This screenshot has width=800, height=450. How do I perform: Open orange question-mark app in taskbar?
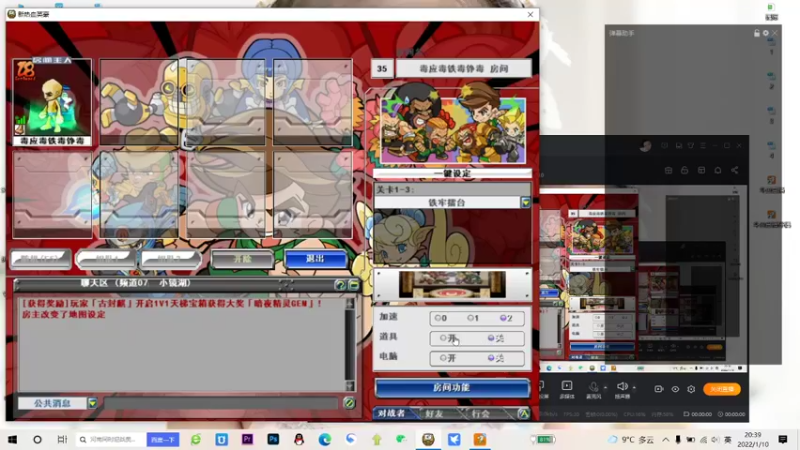pos(480,439)
